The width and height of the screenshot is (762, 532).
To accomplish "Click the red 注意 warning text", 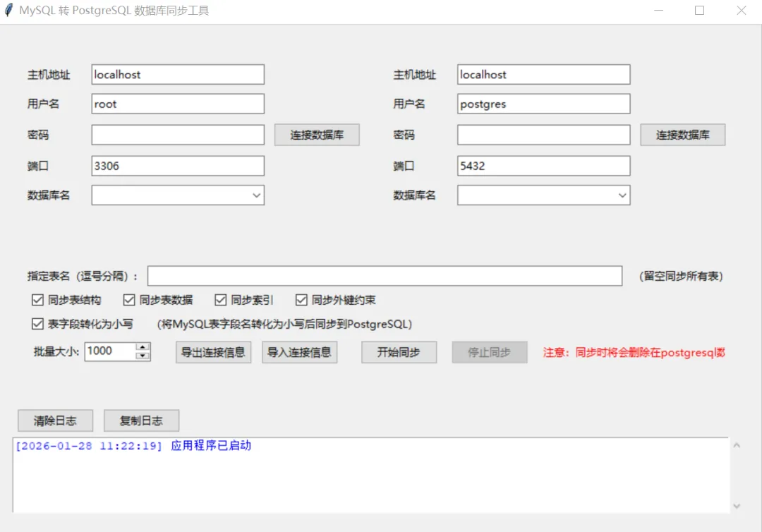I will [x=634, y=352].
